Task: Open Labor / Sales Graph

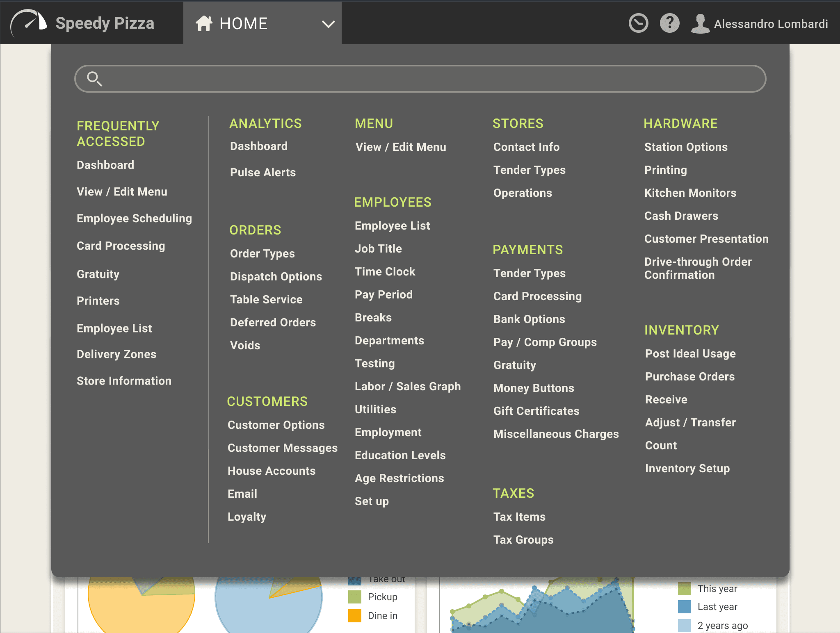Action: click(x=407, y=387)
